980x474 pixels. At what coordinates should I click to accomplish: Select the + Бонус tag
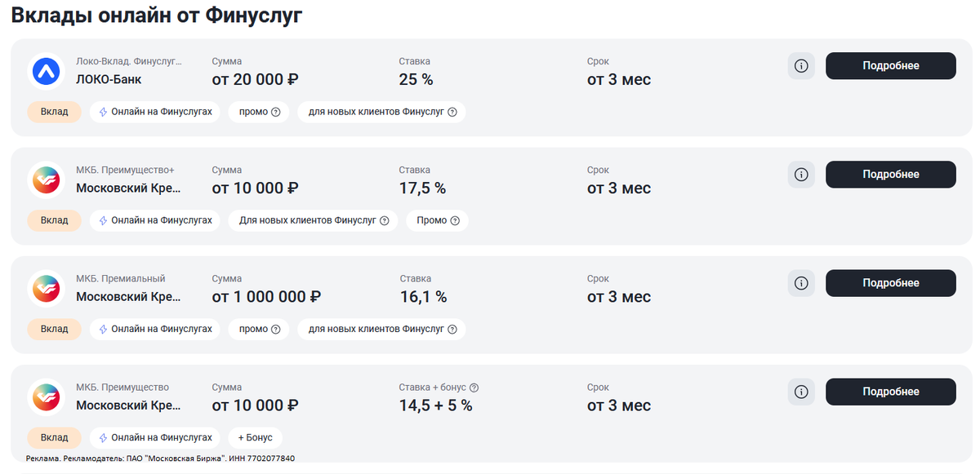pyautogui.click(x=255, y=438)
